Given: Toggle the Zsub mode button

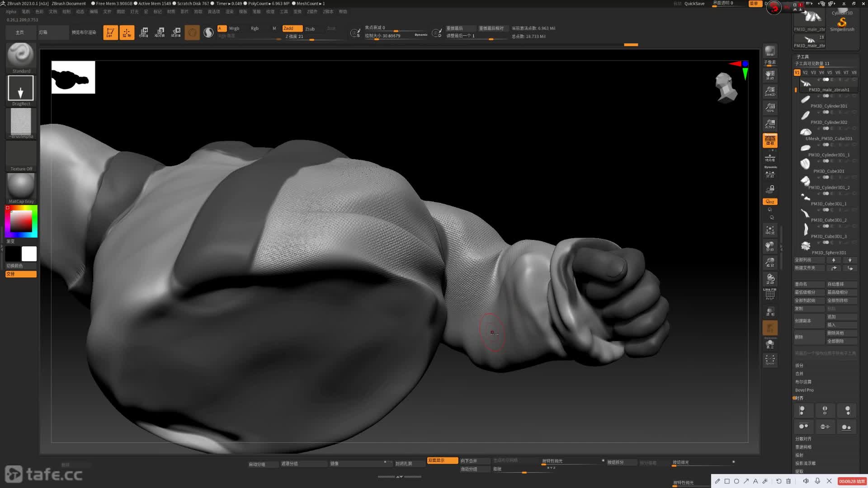Looking at the screenshot, I should [x=310, y=28].
